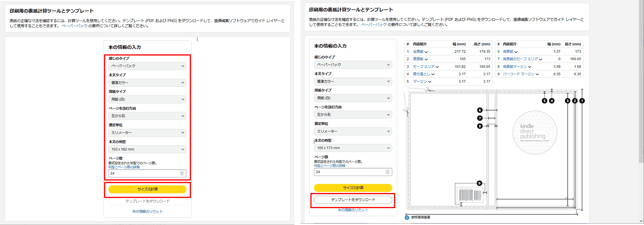
Task: Click 本の情報のリセット link under the greyed-out download button
Action: click(x=147, y=212)
